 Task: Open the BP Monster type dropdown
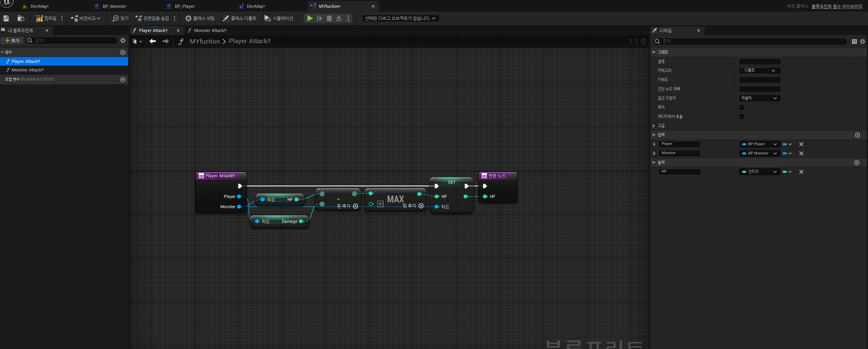pyautogui.click(x=759, y=153)
